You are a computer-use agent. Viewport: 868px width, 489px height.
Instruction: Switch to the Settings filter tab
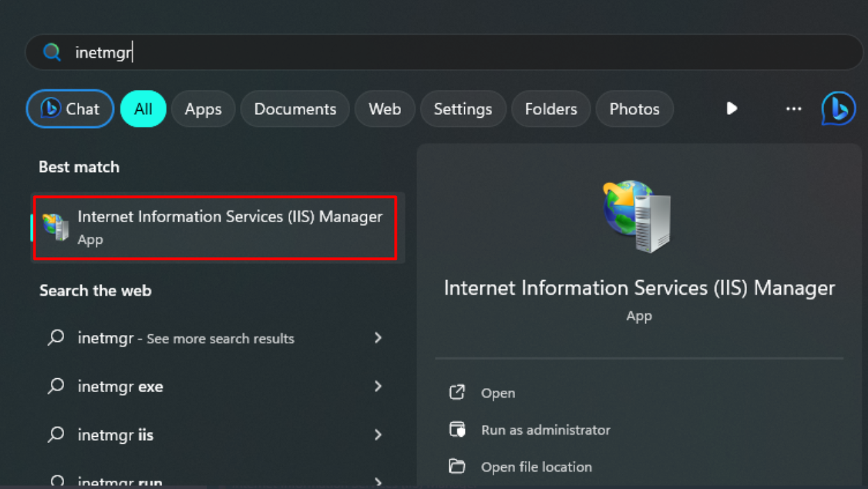tap(463, 109)
